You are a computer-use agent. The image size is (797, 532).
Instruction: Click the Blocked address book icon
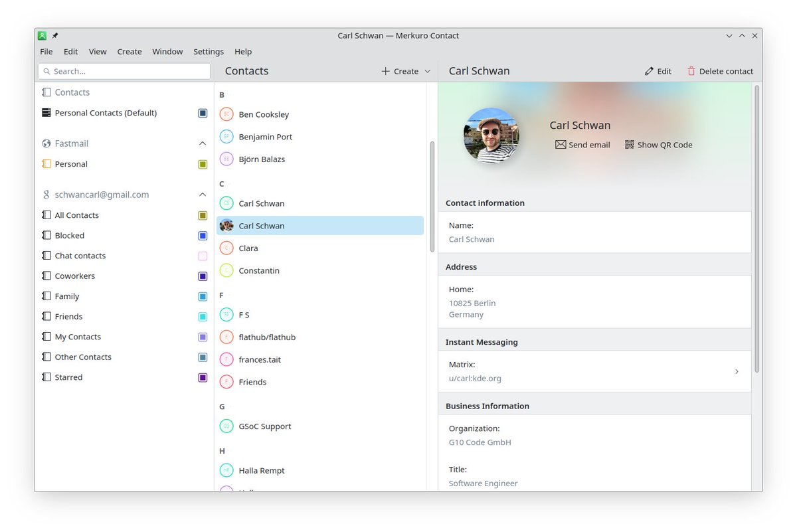pos(46,236)
